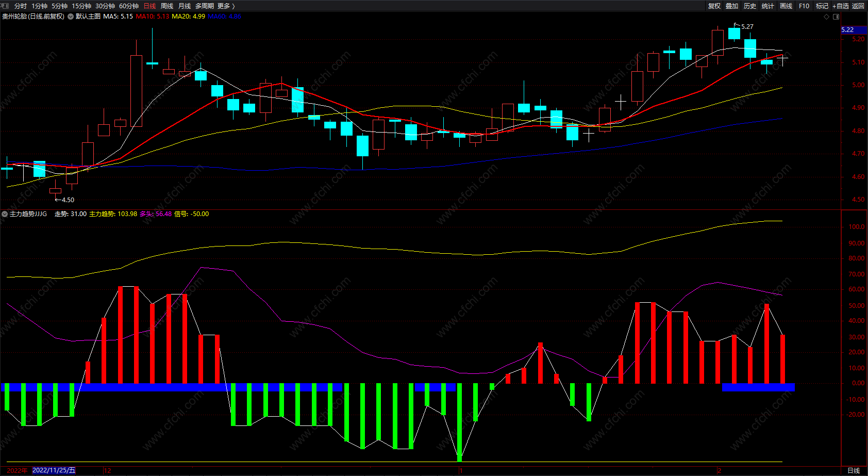Viewport: 868px width, 476px height.
Task: Click the 返回 back button
Action: coord(858,6)
